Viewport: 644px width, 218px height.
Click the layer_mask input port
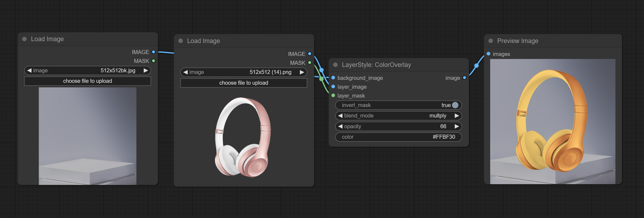[x=333, y=95]
